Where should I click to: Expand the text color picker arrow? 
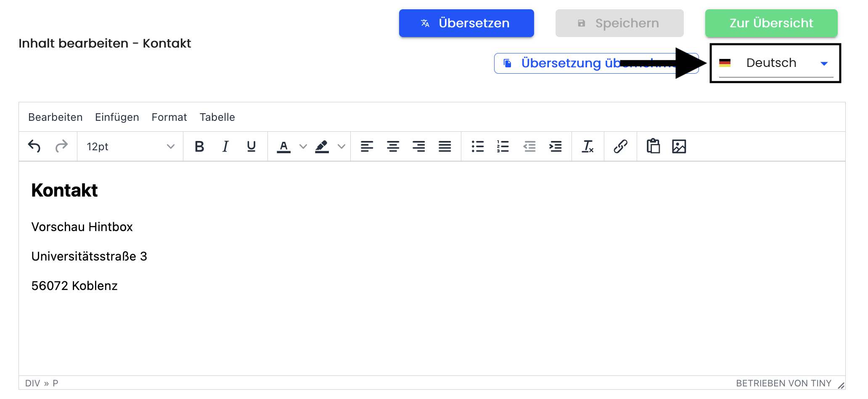(x=303, y=146)
